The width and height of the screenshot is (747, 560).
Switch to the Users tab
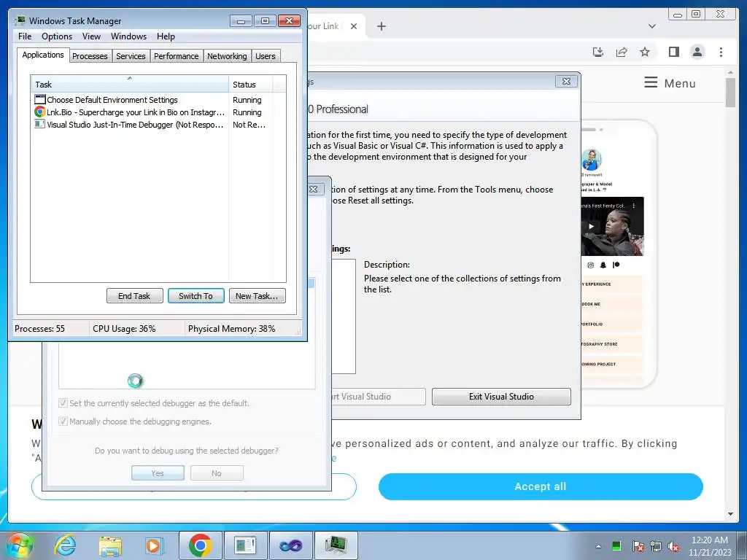(x=266, y=56)
